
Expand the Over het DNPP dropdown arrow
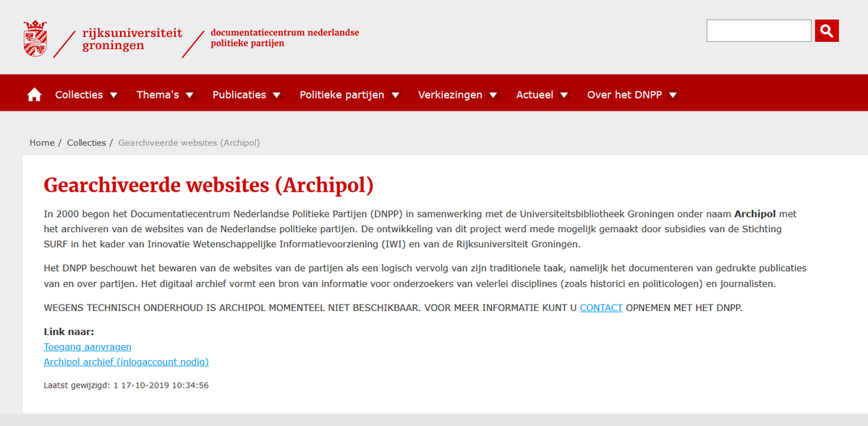[673, 95]
